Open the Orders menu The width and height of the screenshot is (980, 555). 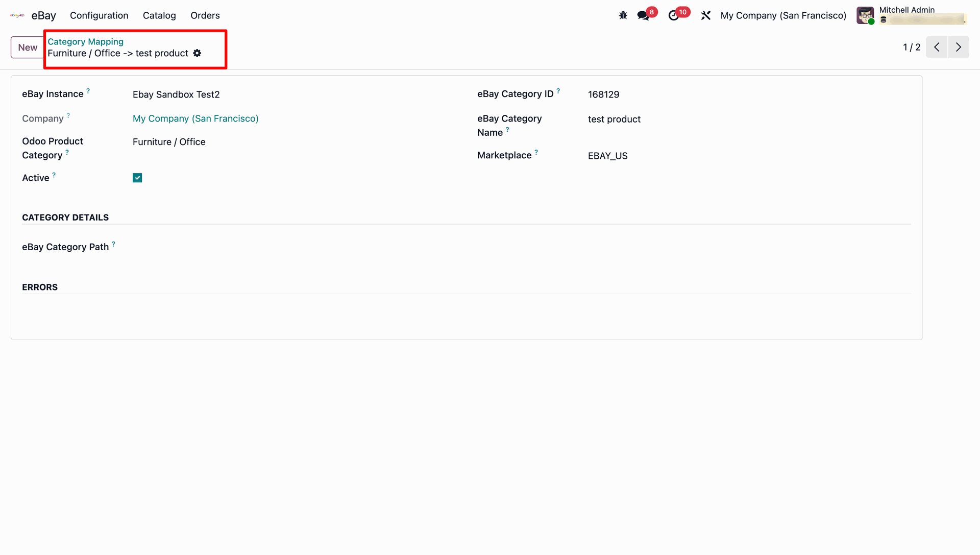click(205, 15)
